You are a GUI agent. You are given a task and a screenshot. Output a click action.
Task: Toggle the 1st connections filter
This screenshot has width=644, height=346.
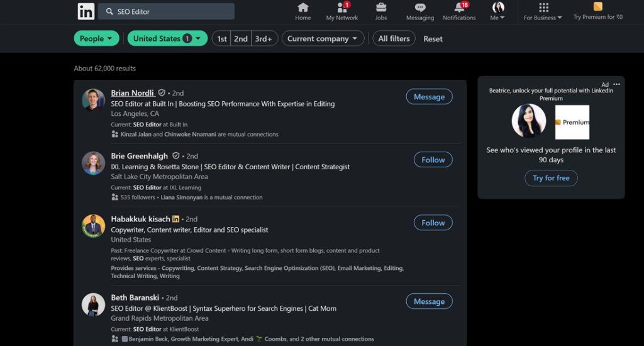pos(222,38)
